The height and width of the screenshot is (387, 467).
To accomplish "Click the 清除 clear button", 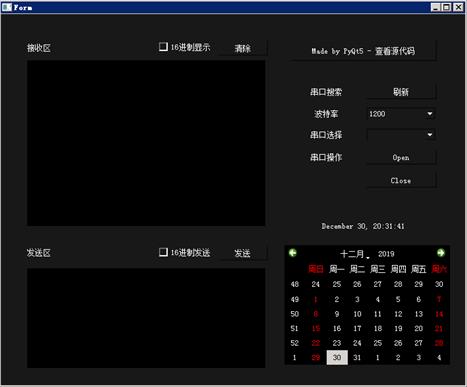I will (243, 48).
